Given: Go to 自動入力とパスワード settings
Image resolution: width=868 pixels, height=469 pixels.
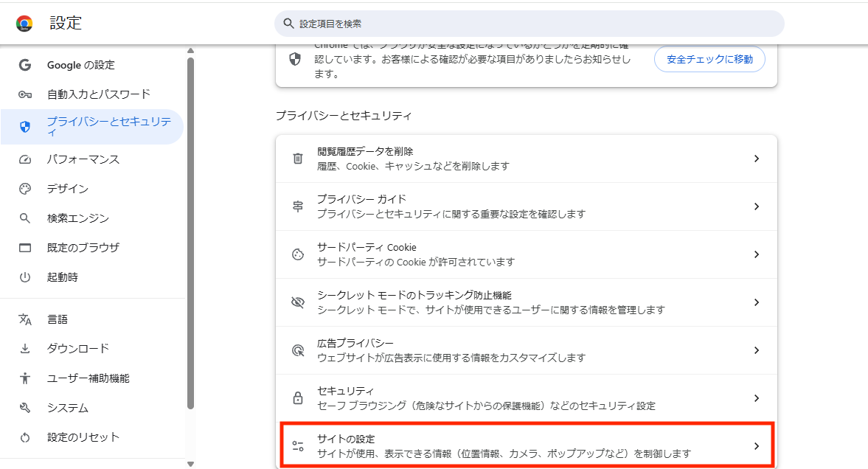Looking at the screenshot, I should coord(98,94).
